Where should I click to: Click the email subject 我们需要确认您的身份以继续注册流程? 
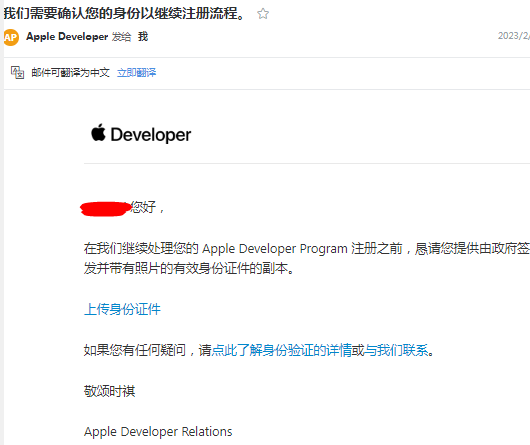(x=124, y=14)
